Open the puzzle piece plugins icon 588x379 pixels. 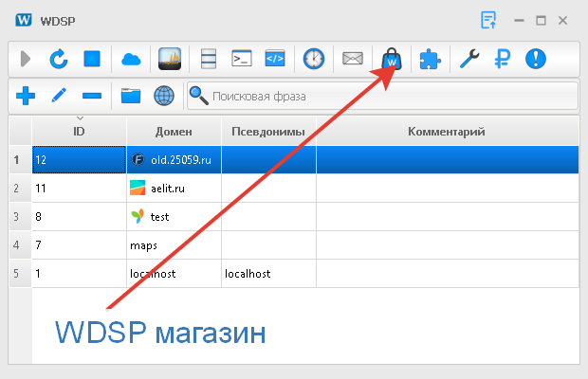[x=431, y=59]
